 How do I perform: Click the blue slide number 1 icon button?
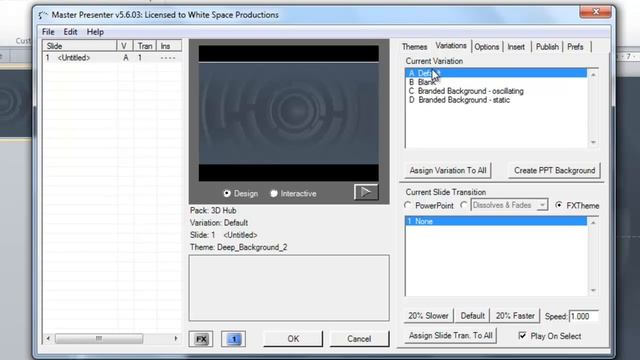(x=233, y=339)
